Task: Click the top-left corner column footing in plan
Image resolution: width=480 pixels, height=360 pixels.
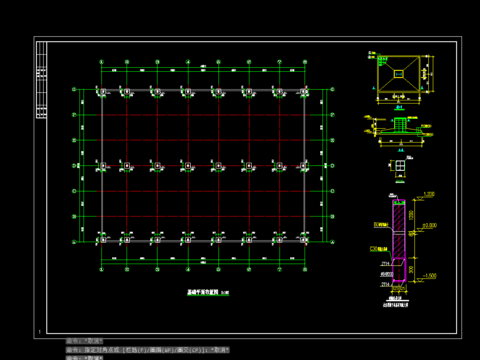Action: click(103, 91)
